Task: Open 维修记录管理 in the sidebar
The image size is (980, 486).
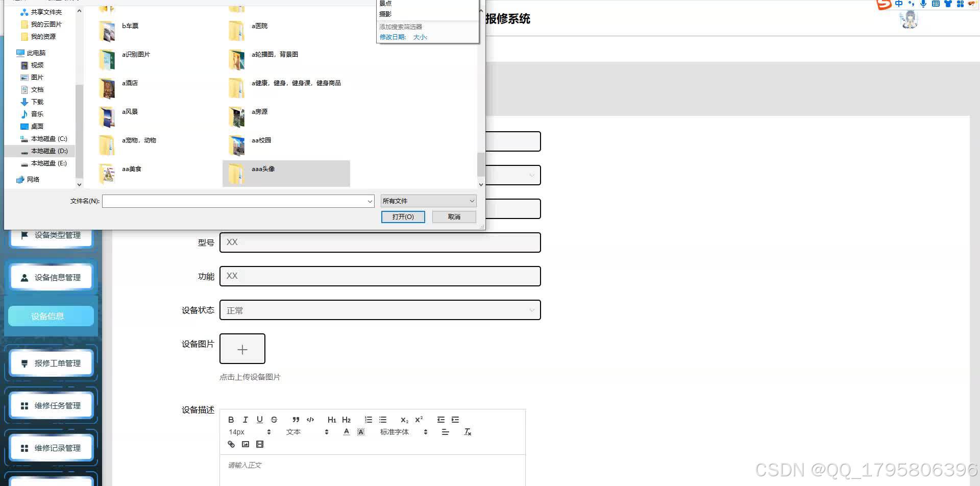Action: (51, 448)
